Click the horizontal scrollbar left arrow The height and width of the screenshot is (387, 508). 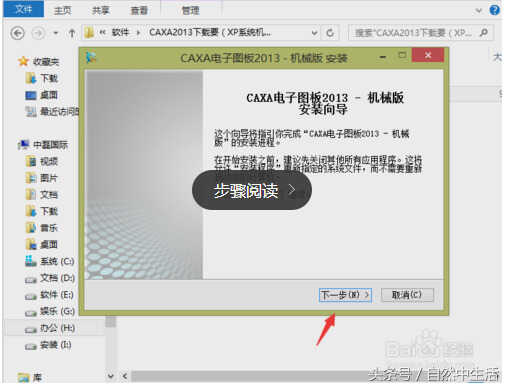[x=124, y=376]
